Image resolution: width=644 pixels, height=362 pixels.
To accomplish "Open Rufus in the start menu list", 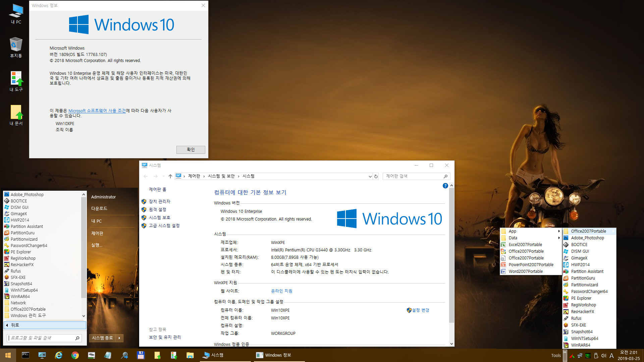I will click(15, 271).
